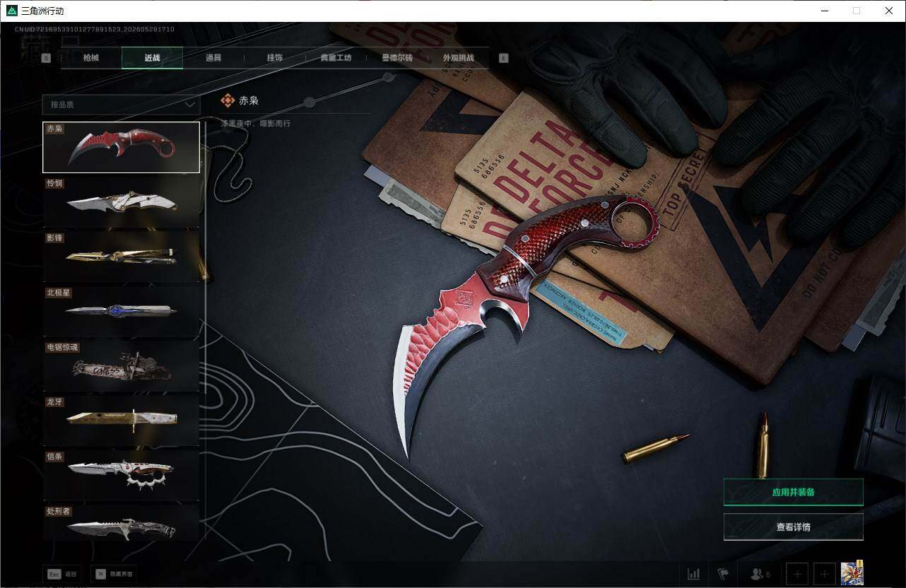Select the 近战 melee tab
906x588 pixels.
pyautogui.click(x=152, y=58)
